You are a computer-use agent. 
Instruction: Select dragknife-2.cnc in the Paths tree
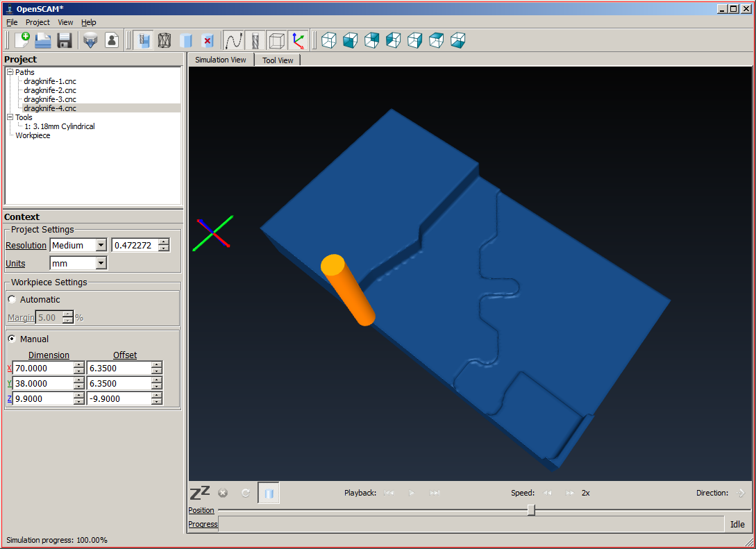point(50,90)
